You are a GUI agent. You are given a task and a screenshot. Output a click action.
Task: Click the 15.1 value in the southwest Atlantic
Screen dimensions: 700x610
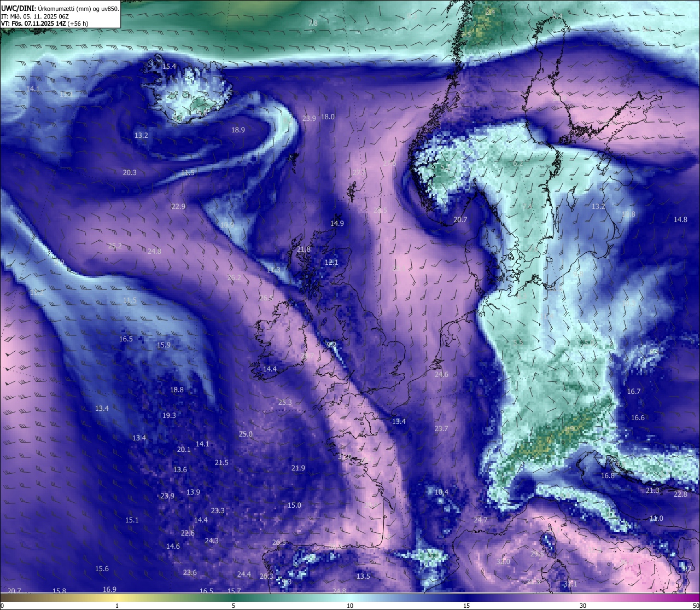[132, 520]
